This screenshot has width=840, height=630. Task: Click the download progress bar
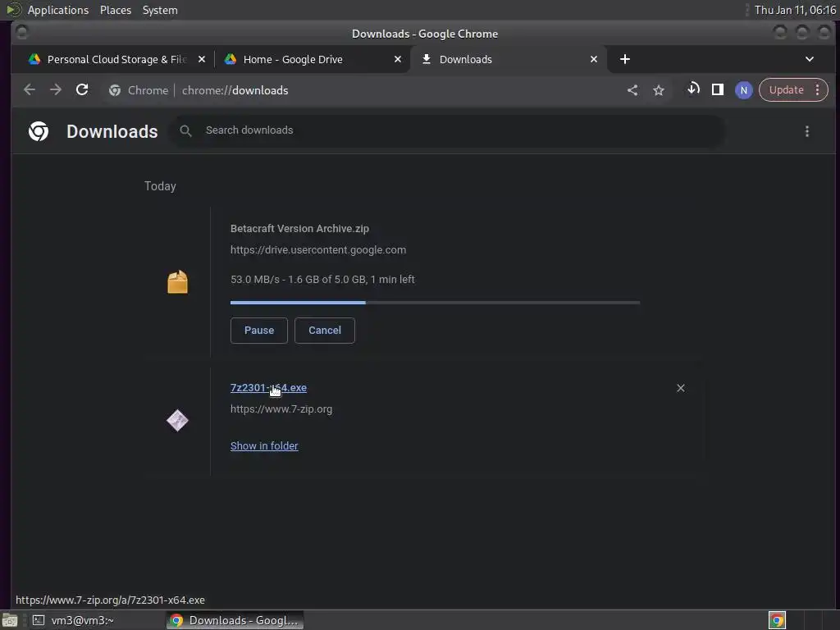point(435,303)
